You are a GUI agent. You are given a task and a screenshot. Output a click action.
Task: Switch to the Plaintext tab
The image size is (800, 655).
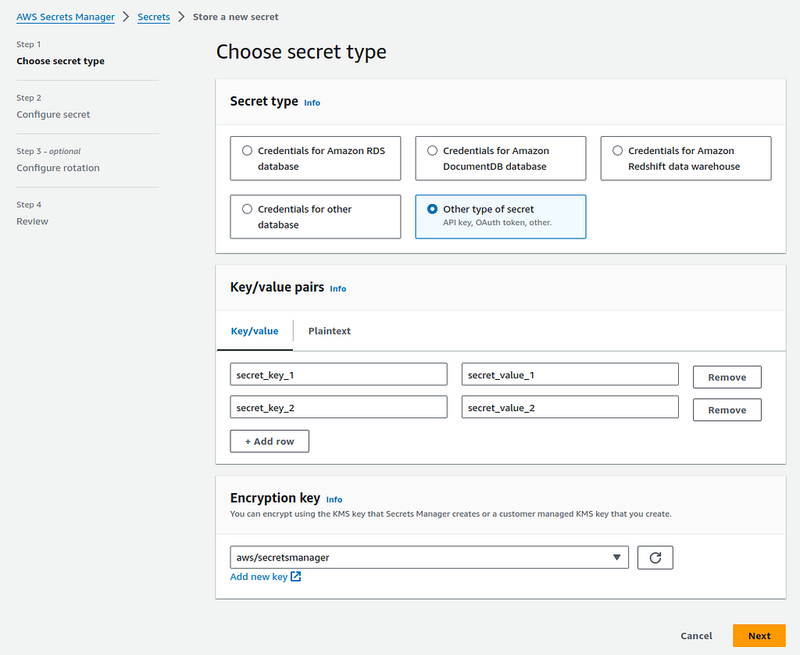[x=329, y=331]
